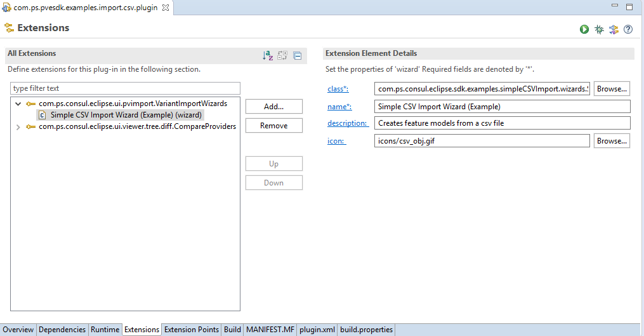Screen dimensions: 644x336
Task: Click the type filter text field
Action: point(126,88)
